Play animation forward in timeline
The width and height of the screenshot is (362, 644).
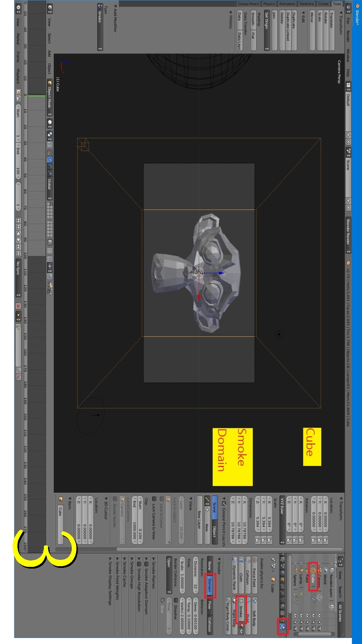(18, 240)
